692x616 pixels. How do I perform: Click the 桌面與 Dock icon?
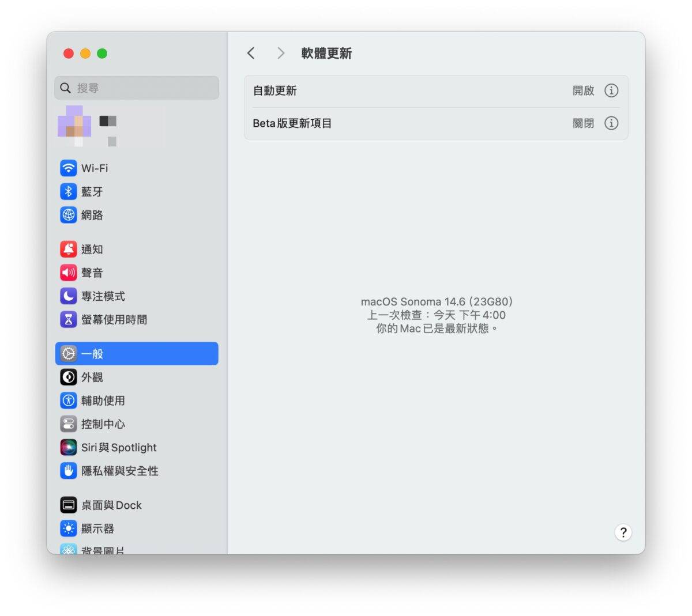coord(69,505)
